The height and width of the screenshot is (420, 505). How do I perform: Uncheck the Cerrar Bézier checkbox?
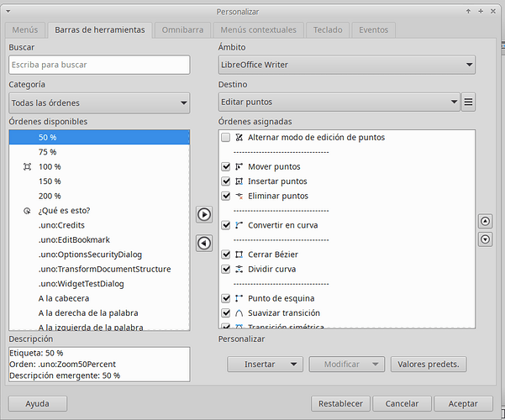[x=225, y=255]
